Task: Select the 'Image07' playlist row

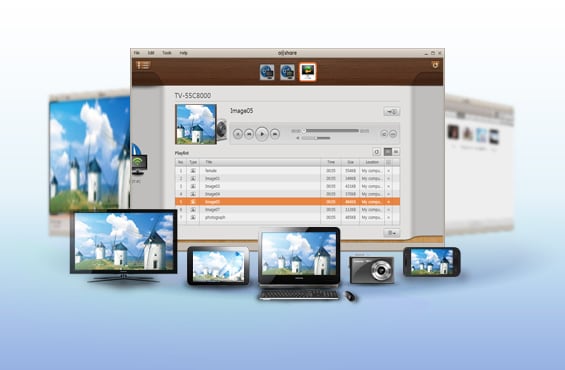Action: tap(288, 210)
